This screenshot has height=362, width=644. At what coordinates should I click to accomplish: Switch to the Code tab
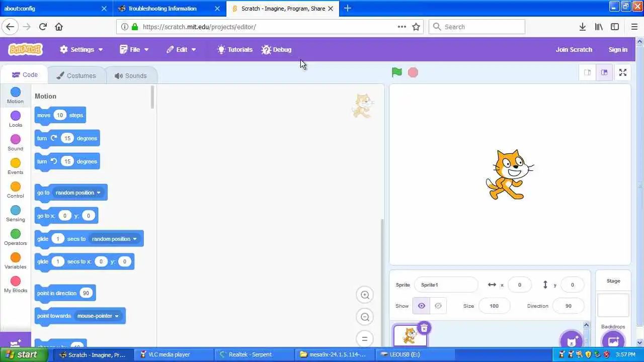pos(25,75)
